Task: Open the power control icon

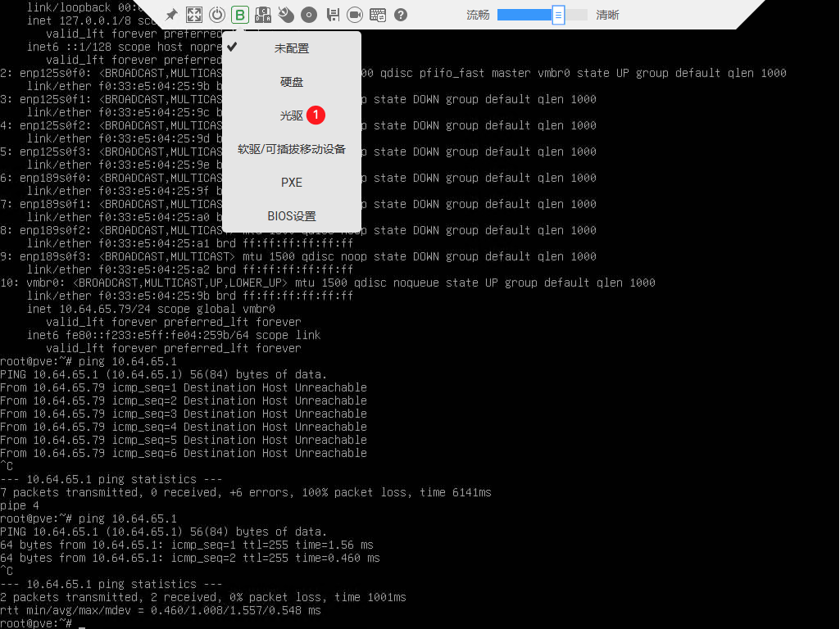Action: [216, 14]
